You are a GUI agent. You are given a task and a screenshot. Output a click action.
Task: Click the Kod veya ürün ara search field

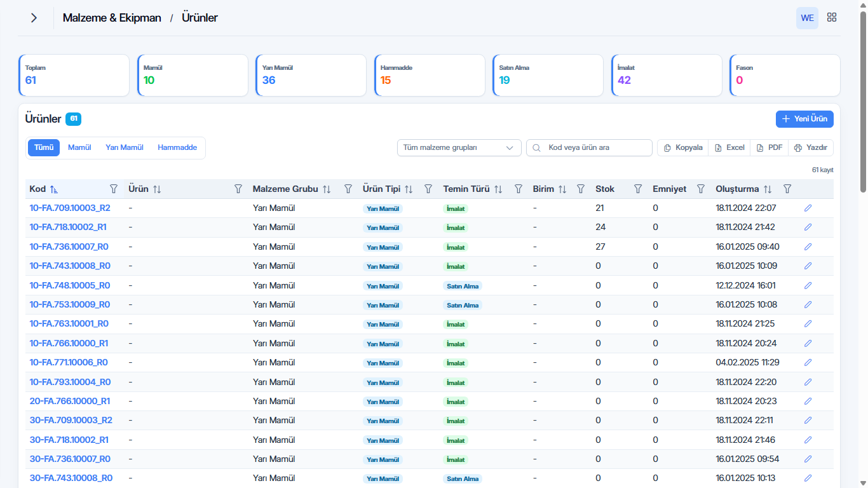point(589,147)
